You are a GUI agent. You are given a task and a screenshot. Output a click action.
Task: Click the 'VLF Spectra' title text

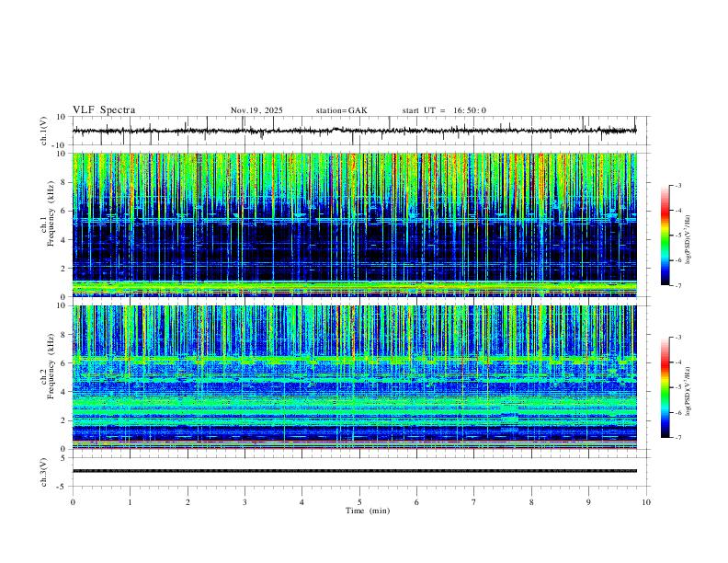(104, 110)
